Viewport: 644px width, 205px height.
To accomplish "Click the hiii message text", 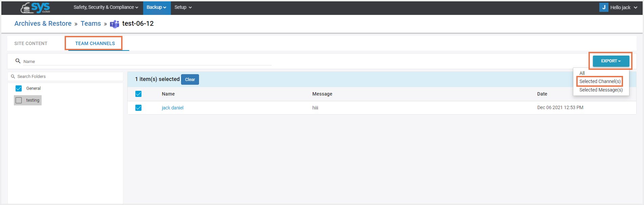I will point(315,108).
